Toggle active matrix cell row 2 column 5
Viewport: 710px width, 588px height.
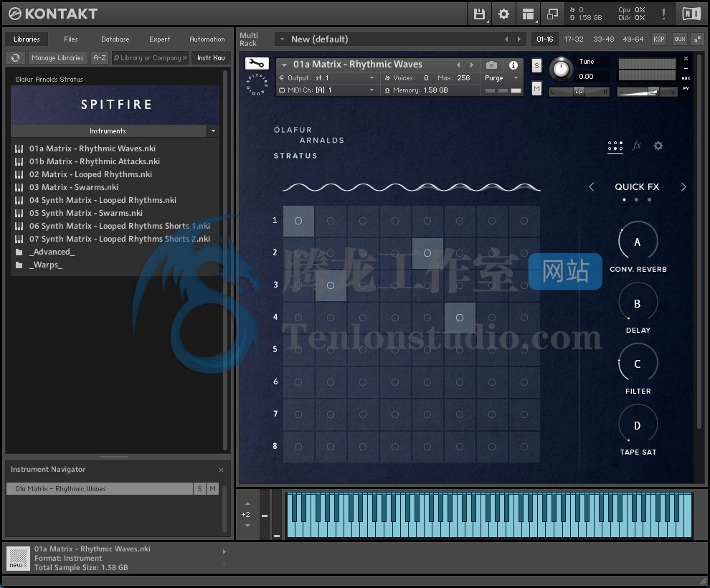427,253
